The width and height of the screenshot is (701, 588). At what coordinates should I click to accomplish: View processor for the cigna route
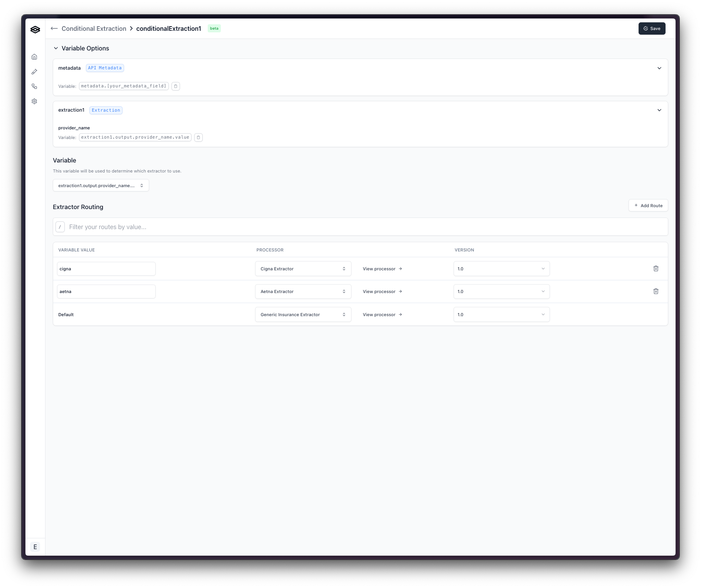382,269
